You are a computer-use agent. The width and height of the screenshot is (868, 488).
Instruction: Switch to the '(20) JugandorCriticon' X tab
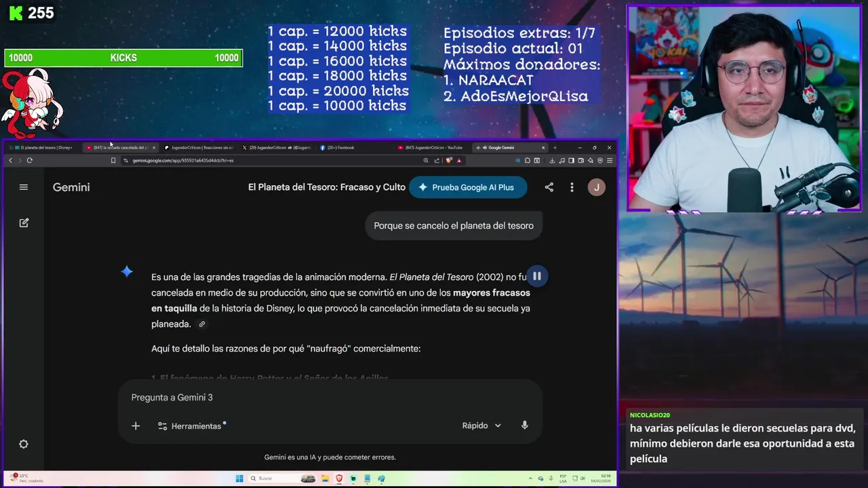tap(277, 147)
